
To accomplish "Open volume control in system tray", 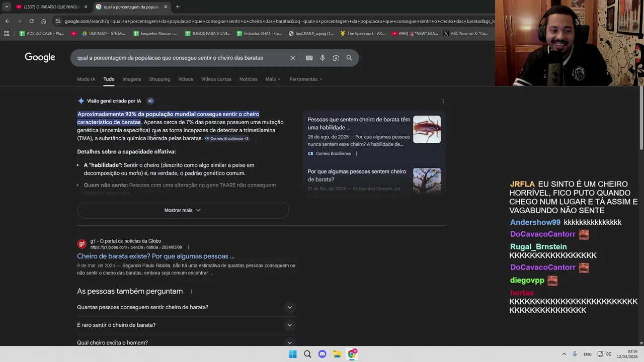I will tap(608, 354).
